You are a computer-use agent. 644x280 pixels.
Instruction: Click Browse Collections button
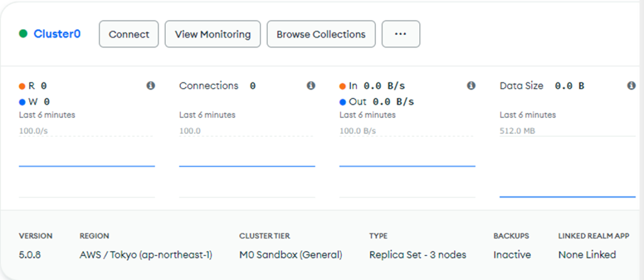click(321, 34)
